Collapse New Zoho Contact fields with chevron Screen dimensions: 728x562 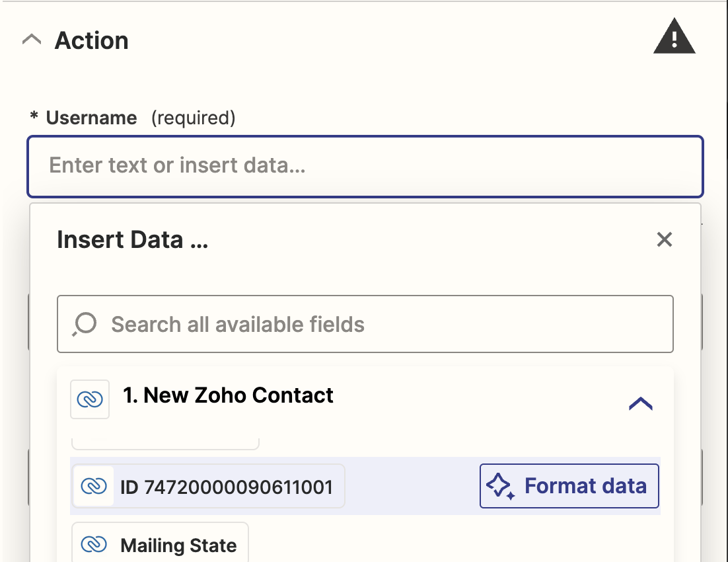(640, 403)
